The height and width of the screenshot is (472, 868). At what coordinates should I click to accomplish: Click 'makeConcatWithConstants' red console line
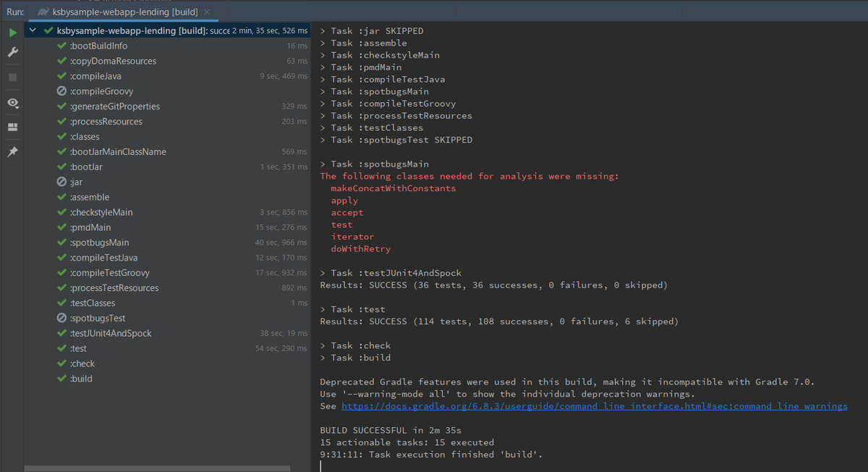[x=393, y=188]
